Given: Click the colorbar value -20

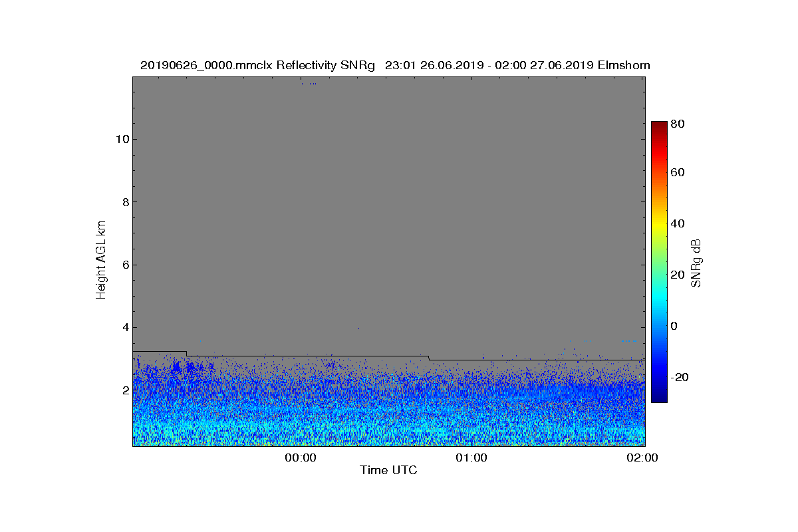Looking at the screenshot, I should [x=680, y=377].
